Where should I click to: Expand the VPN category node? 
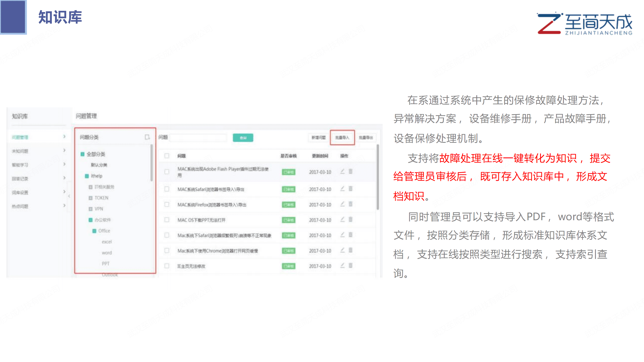tap(91, 209)
